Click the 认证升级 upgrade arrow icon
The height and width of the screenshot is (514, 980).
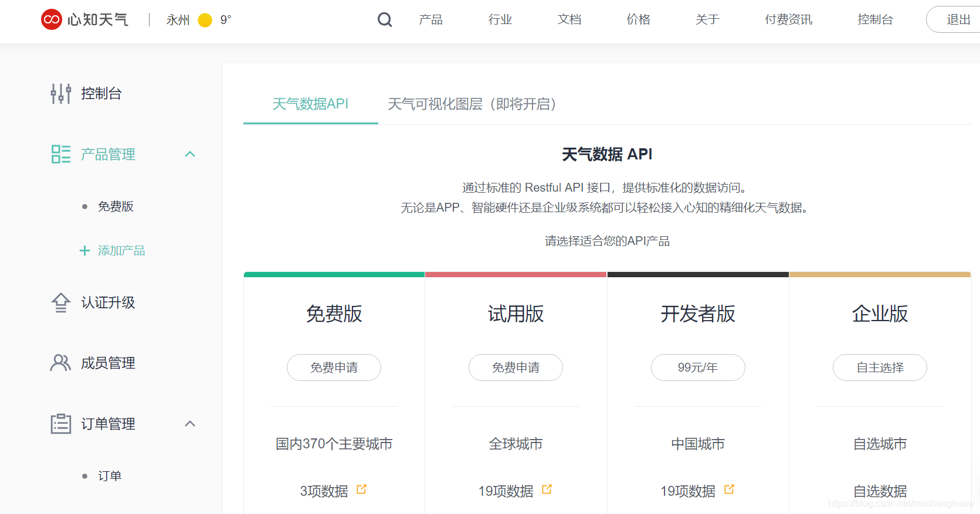(61, 302)
